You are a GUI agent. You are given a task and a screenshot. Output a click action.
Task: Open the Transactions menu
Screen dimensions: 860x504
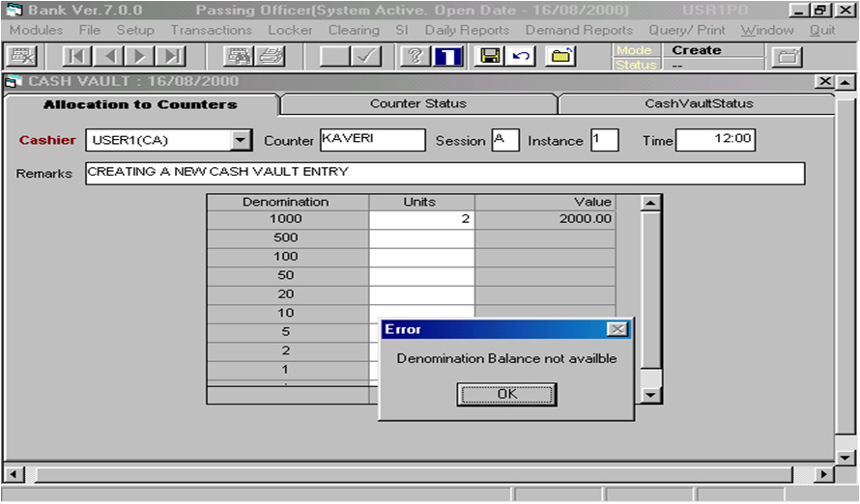pyautogui.click(x=211, y=30)
